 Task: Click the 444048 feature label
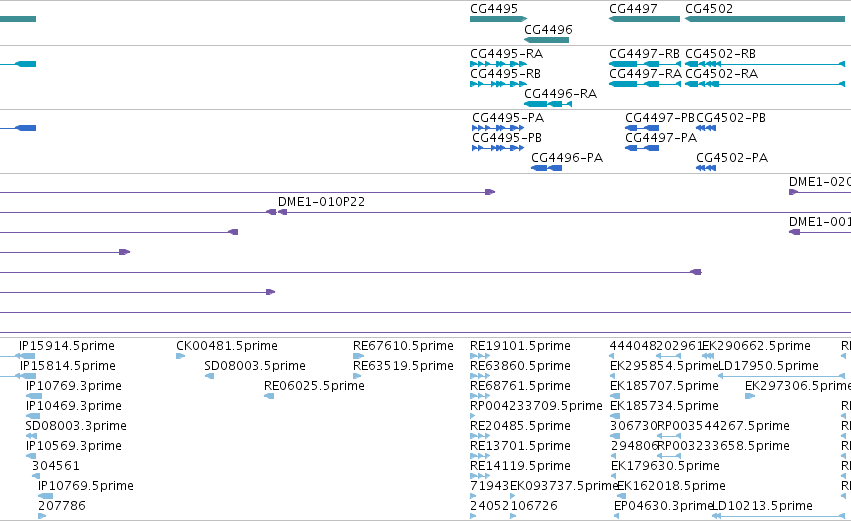(x=633, y=346)
